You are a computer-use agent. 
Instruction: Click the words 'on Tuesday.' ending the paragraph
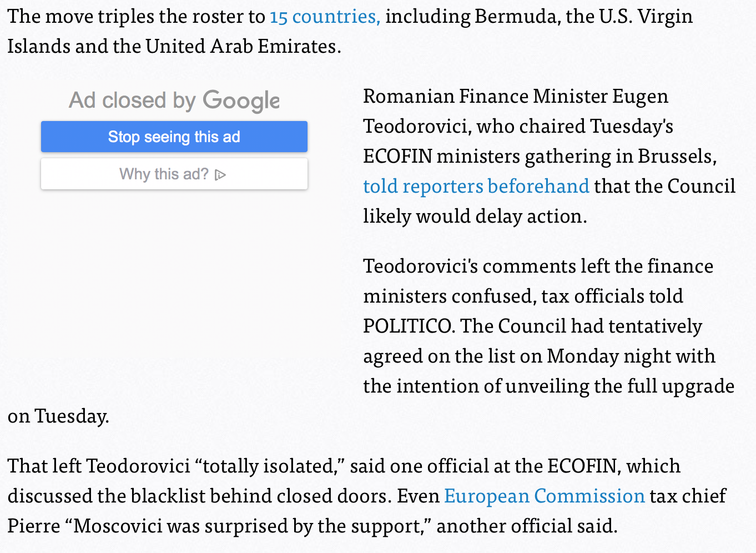(x=58, y=416)
